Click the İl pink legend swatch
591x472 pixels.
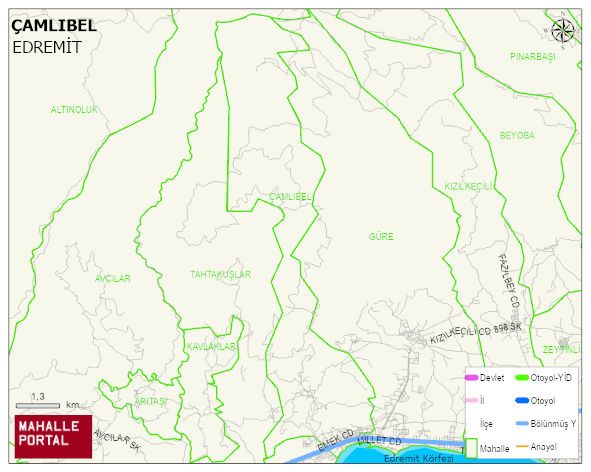(471, 400)
